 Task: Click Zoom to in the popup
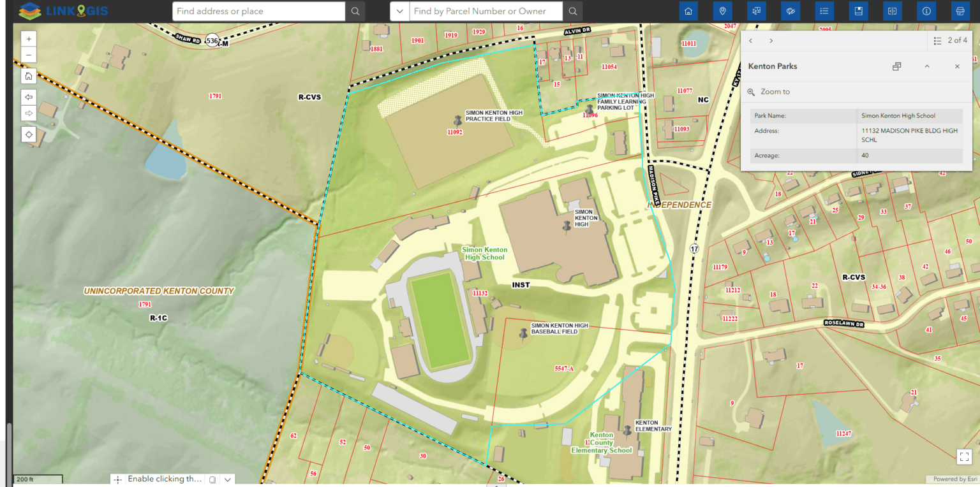pyautogui.click(x=774, y=91)
